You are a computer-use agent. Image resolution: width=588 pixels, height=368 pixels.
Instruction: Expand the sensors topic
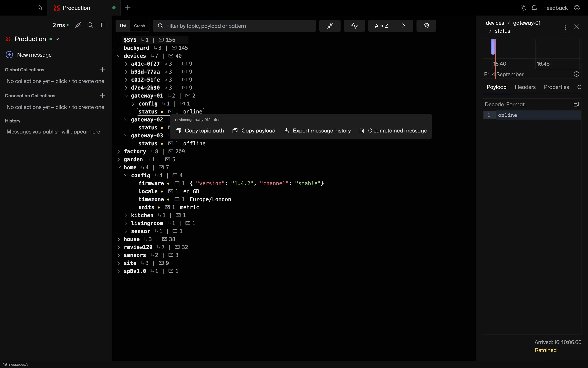click(x=119, y=255)
